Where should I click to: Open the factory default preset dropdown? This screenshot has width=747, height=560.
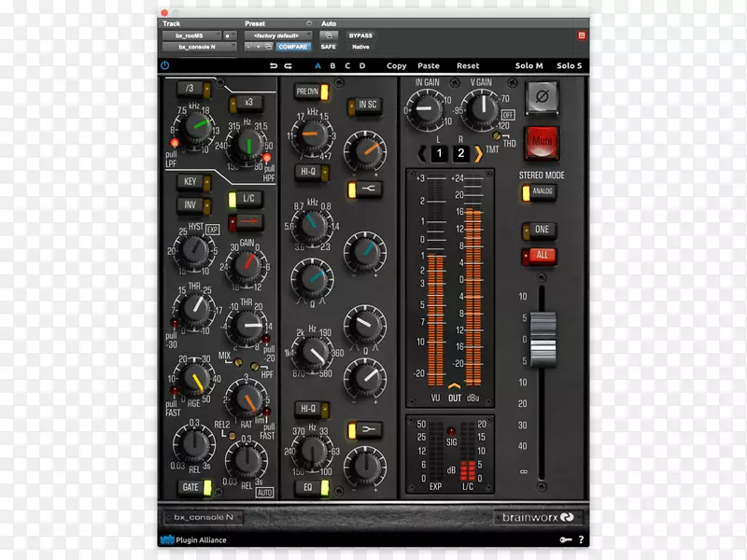[278, 35]
